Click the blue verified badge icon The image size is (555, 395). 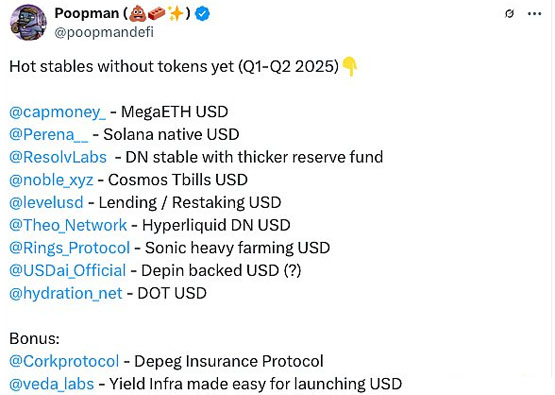[202, 14]
